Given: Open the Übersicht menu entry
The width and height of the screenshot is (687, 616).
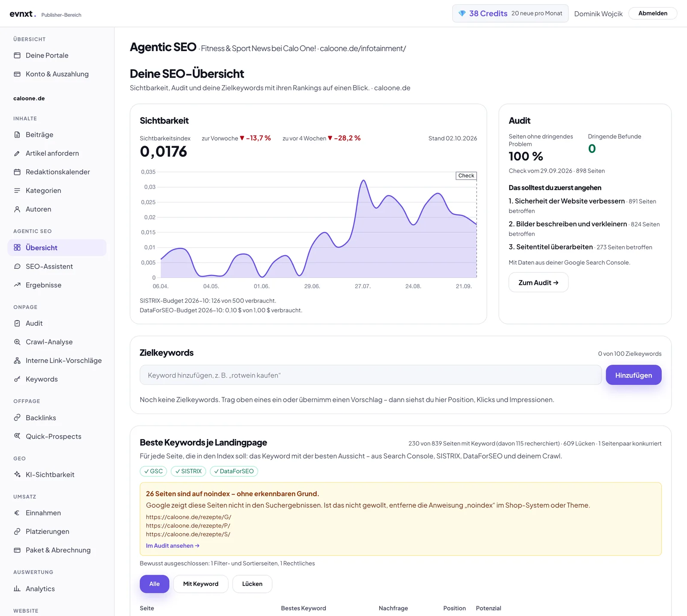Looking at the screenshot, I should click(57, 247).
